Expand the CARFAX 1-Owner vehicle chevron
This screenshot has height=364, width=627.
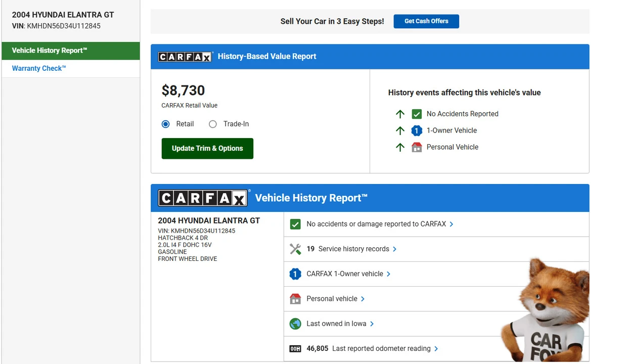point(389,274)
